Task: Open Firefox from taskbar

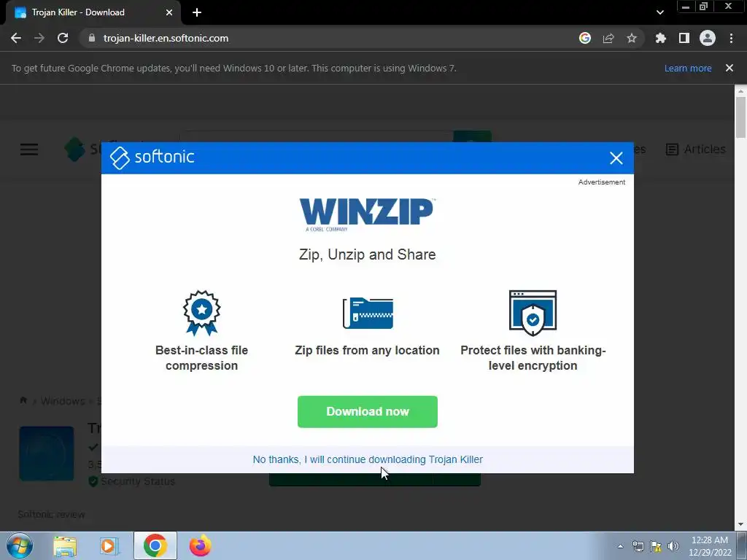Action: tap(200, 545)
